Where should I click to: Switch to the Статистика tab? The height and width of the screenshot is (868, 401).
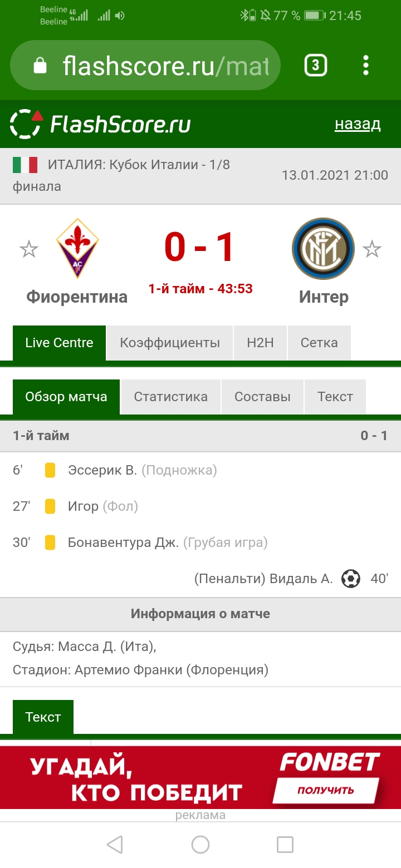(170, 397)
